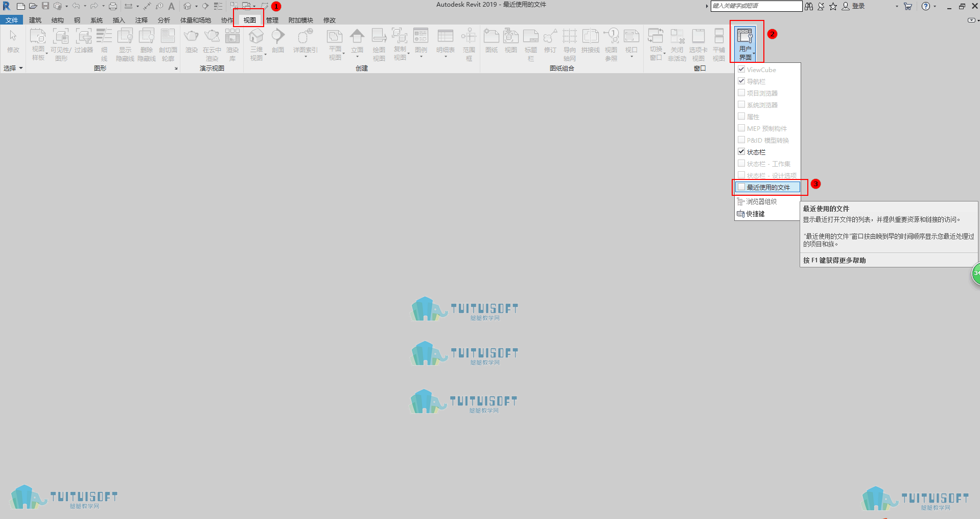
Task: Uncheck the 状态栏 checkbox
Action: point(741,151)
